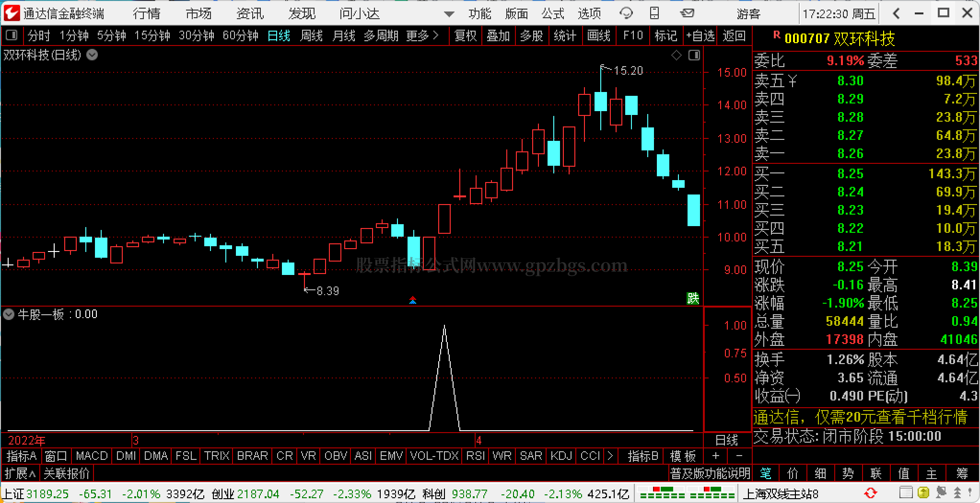Click the minus button next to 模板
The image size is (980, 503).
pos(739,456)
